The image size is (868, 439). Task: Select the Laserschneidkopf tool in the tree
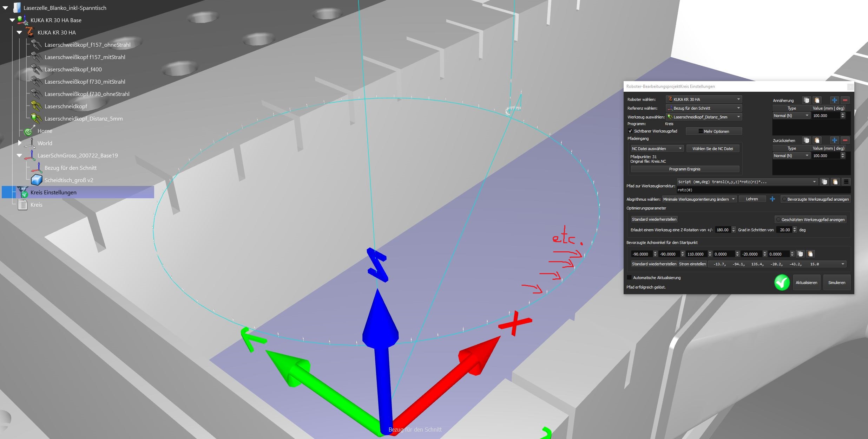pos(66,106)
